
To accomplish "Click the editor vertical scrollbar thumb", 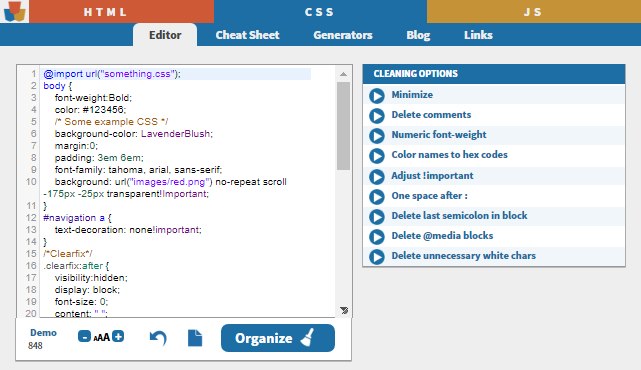I will [x=343, y=126].
